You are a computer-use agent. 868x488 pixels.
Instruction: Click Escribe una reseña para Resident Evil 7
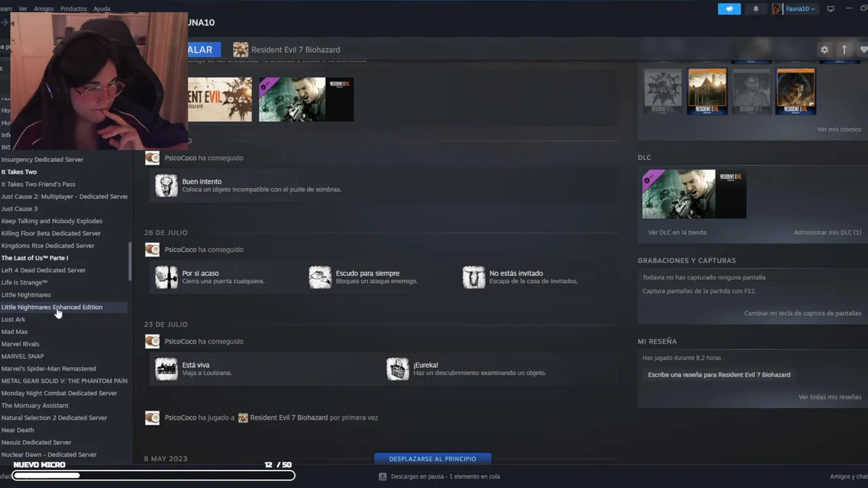point(719,375)
